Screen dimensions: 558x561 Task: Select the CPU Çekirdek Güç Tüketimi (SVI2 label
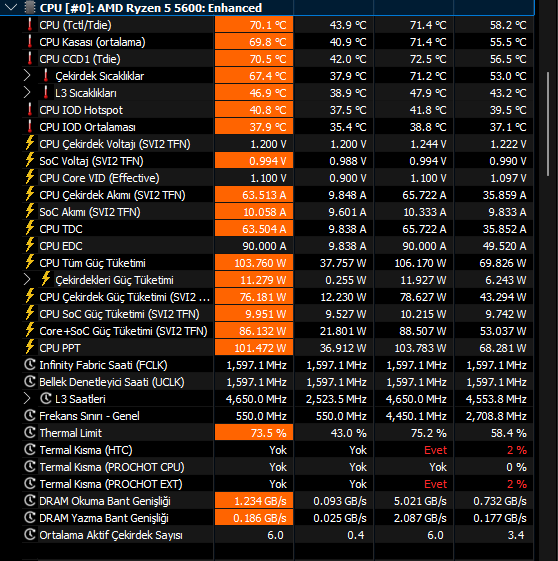(x=124, y=297)
